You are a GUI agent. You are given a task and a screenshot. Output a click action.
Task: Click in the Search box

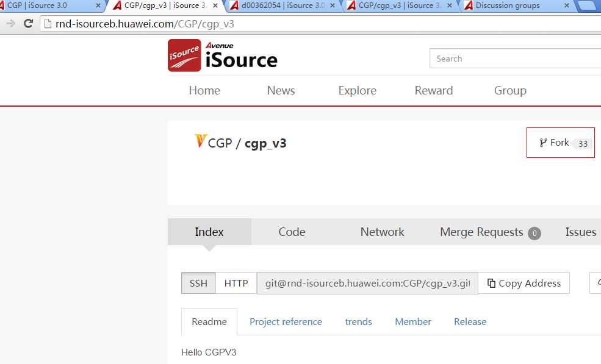point(515,59)
